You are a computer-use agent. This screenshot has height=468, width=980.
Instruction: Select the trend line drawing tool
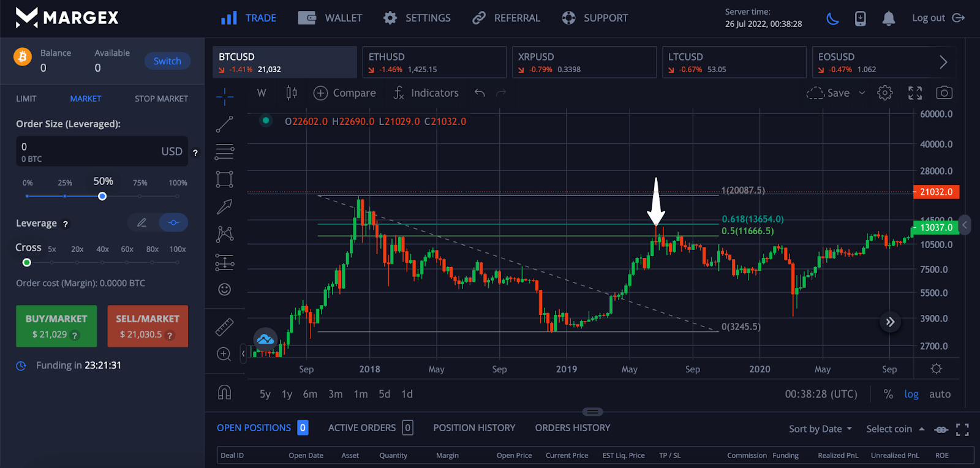point(225,124)
